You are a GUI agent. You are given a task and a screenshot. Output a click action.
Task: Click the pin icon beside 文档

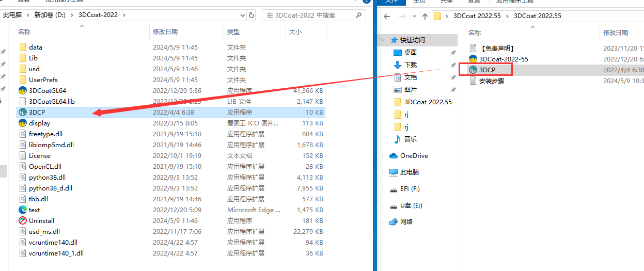tap(453, 77)
